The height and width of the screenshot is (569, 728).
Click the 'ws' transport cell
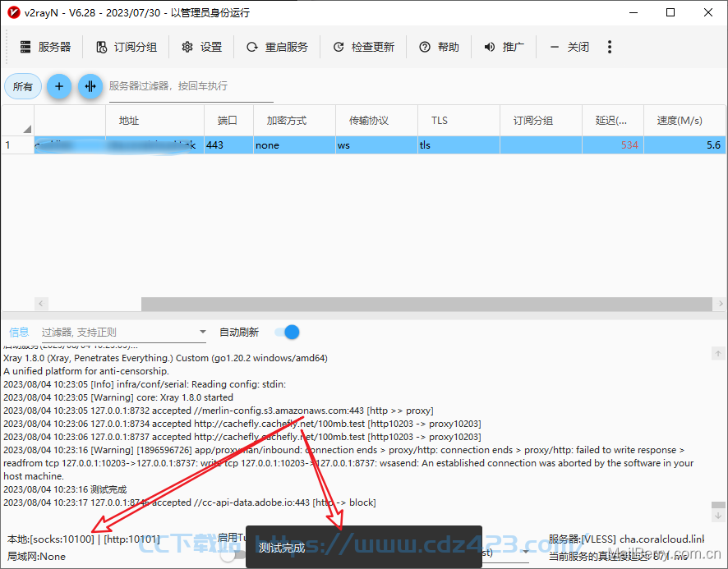376,145
